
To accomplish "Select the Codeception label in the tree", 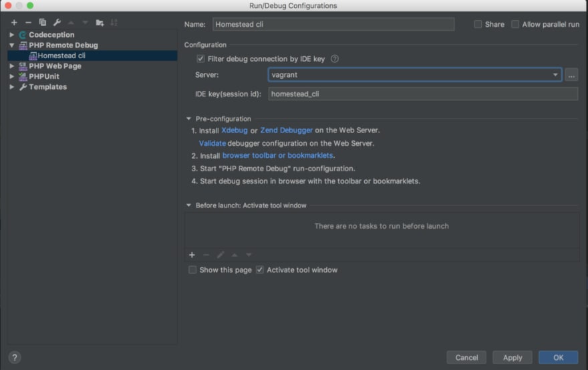I will (51, 35).
